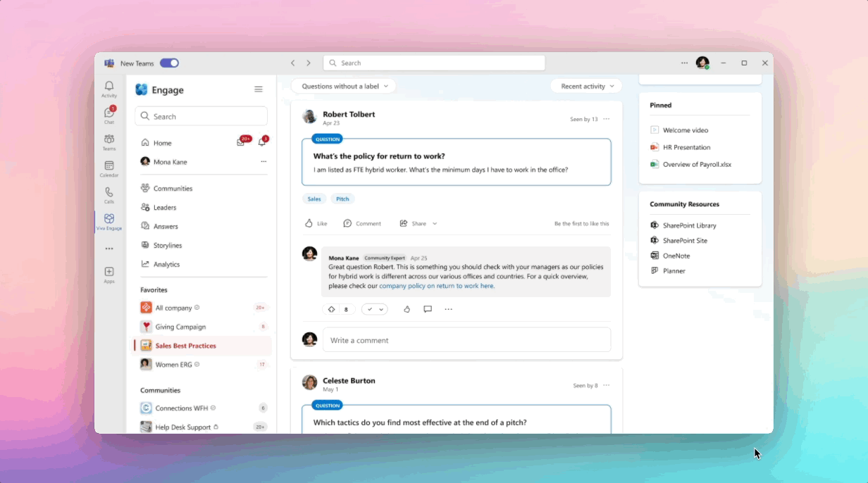This screenshot has height=483, width=868.
Task: Open more options on Robert Tolbert's post
Action: 607,119
